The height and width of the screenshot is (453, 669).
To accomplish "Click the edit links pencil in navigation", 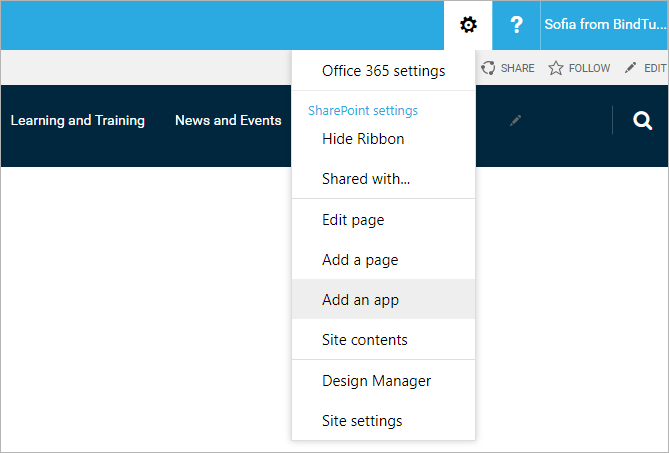I will tap(515, 121).
